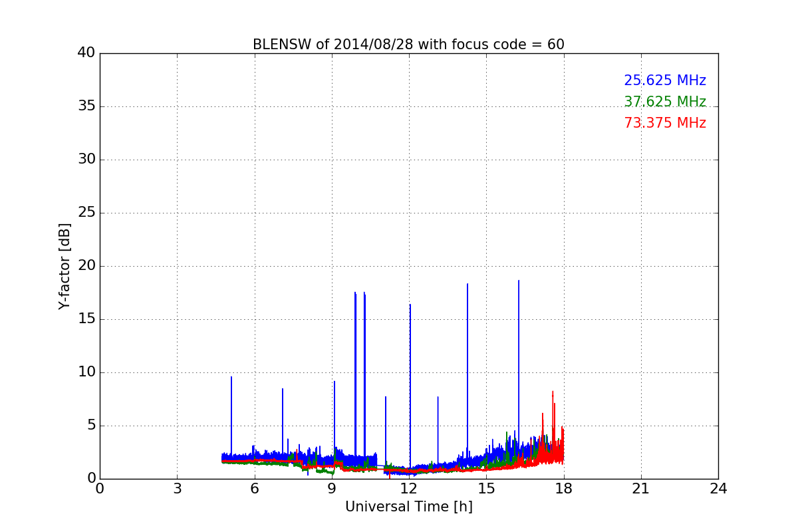Click the x-axis tick label "21"

pos(641,487)
